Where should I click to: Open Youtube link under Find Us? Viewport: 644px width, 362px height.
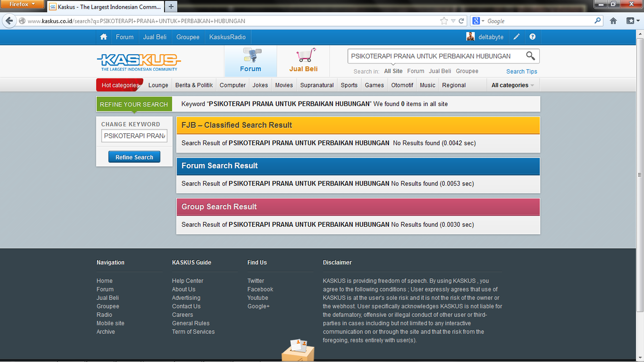(258, 298)
